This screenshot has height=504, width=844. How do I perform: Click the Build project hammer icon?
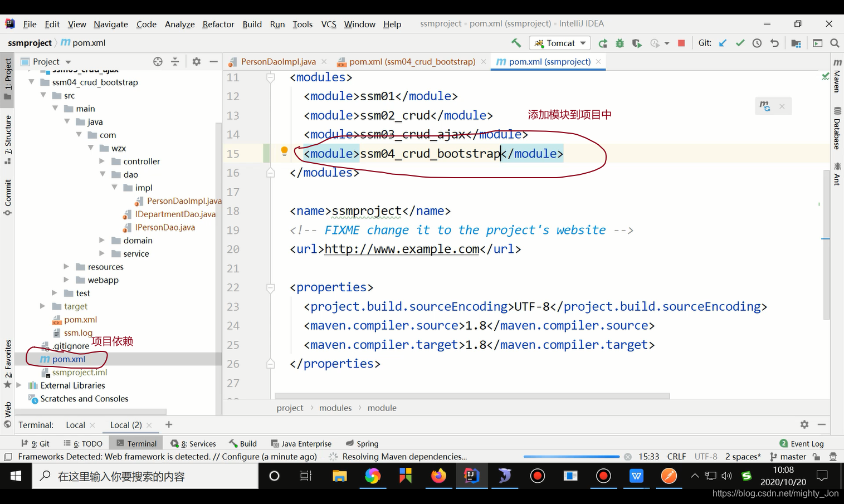point(516,43)
